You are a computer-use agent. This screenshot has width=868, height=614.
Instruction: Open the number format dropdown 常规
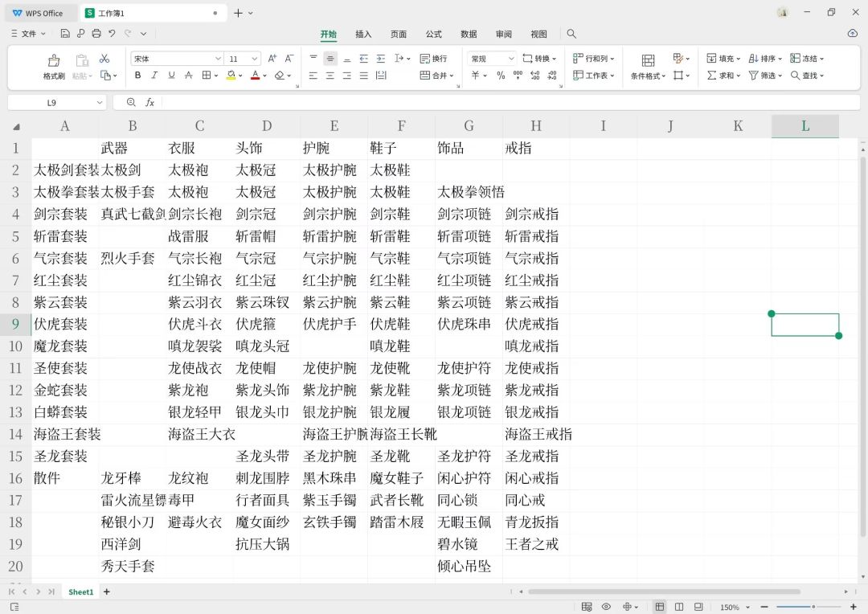(x=511, y=58)
